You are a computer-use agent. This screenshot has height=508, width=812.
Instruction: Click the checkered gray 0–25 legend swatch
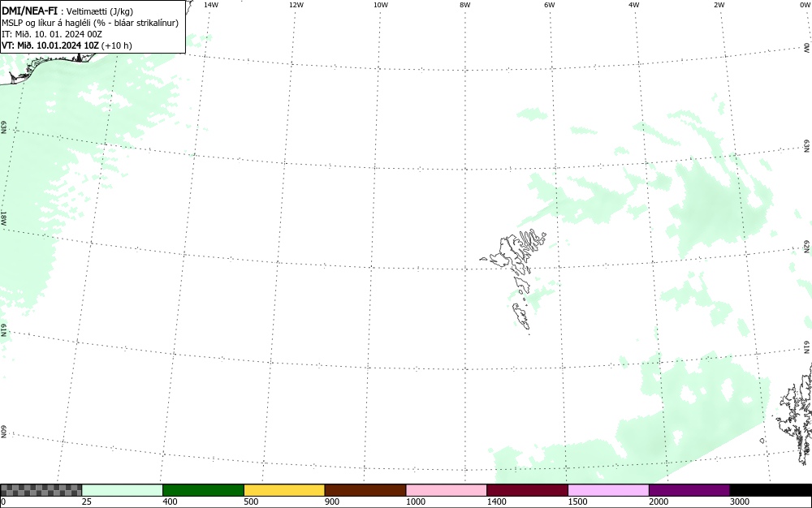(x=41, y=490)
